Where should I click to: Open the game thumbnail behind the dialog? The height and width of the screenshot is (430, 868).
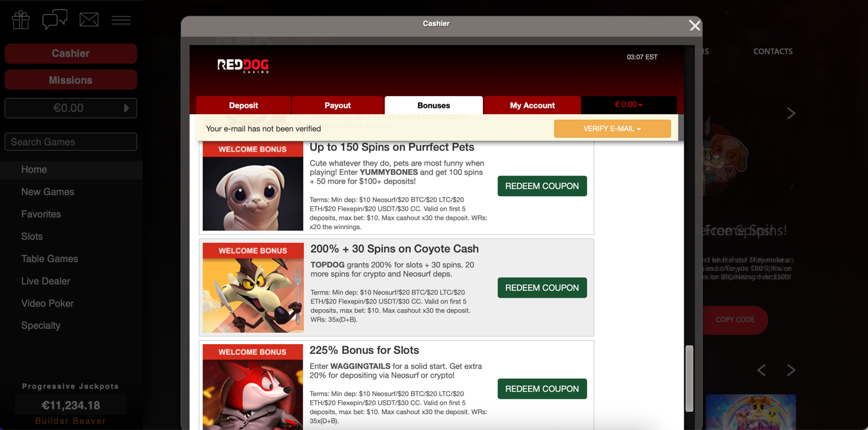tap(751, 412)
